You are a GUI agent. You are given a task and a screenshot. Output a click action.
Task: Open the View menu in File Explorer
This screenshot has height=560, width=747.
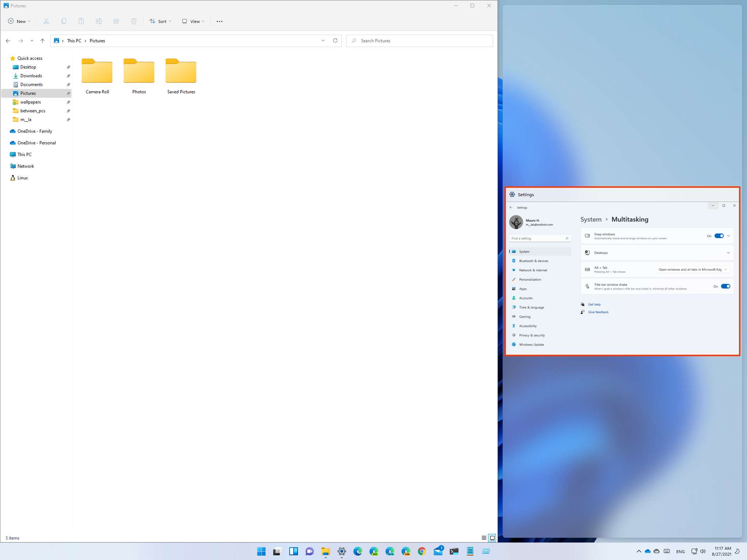coord(193,21)
